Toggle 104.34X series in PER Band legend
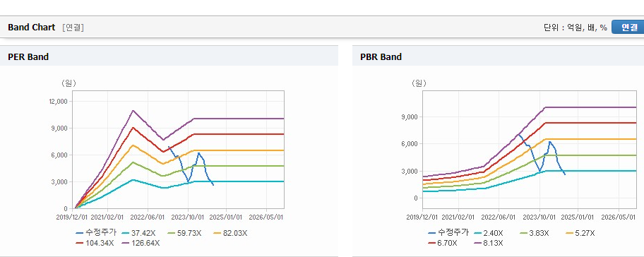Viewport: 644px width, 257px height. click(x=95, y=243)
